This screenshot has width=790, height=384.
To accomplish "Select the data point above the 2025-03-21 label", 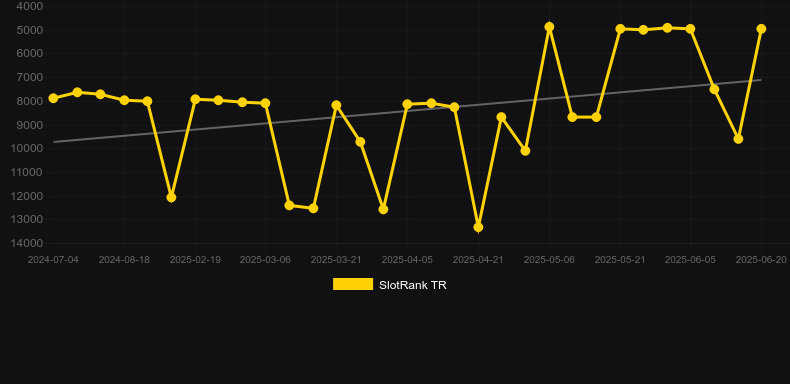I will pyautogui.click(x=336, y=105).
